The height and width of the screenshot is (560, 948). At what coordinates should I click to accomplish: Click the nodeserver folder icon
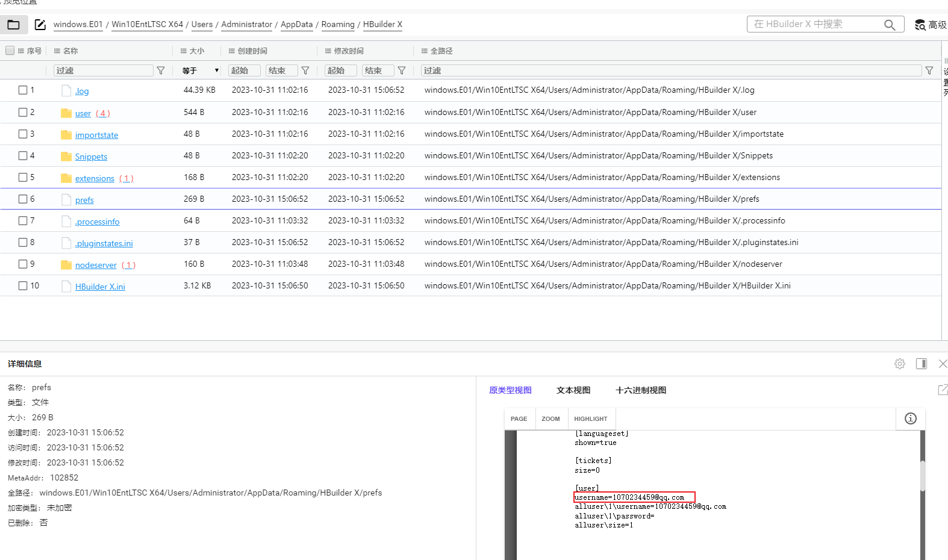click(x=66, y=264)
